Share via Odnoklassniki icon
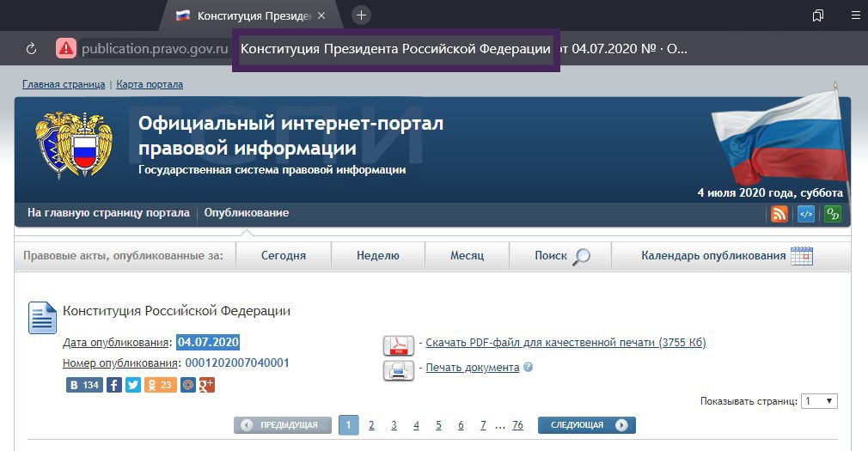This screenshot has width=868, height=451. click(161, 385)
